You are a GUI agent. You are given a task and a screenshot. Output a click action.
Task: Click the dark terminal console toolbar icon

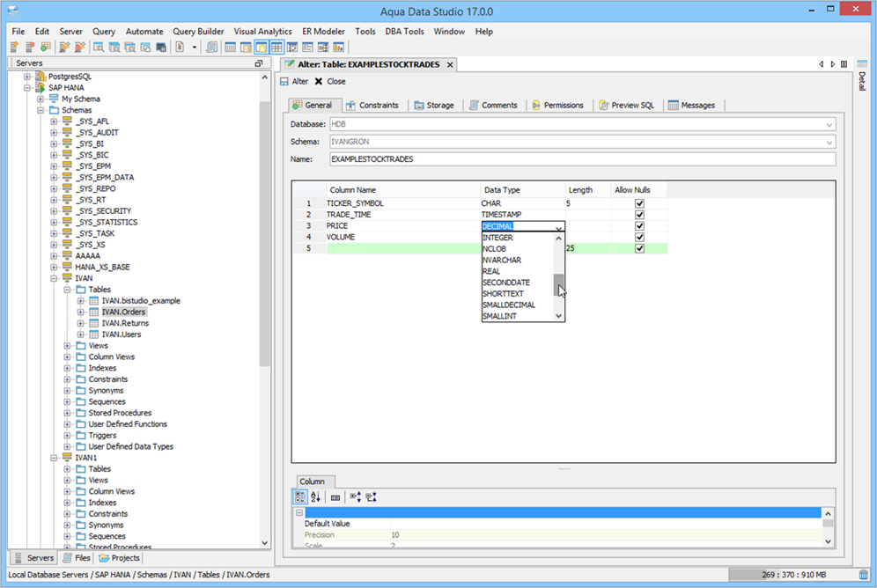pyautogui.click(x=161, y=48)
